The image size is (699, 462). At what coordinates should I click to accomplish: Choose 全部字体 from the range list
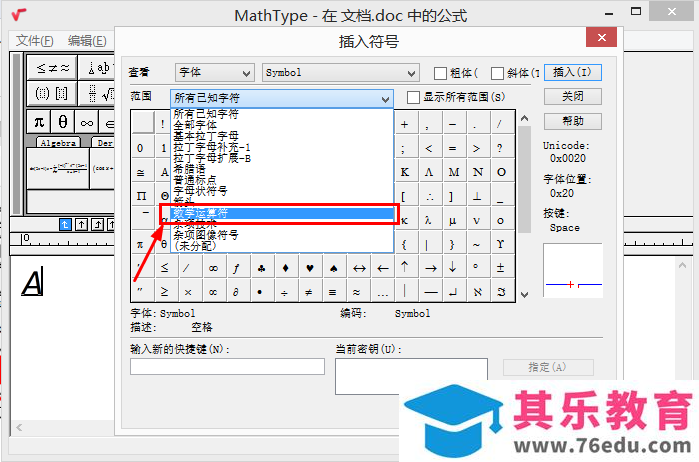click(282, 125)
